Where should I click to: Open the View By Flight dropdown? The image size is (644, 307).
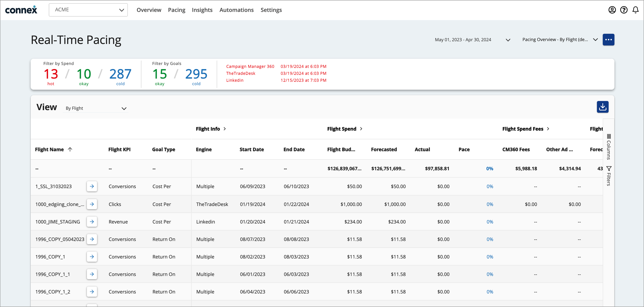coord(96,108)
